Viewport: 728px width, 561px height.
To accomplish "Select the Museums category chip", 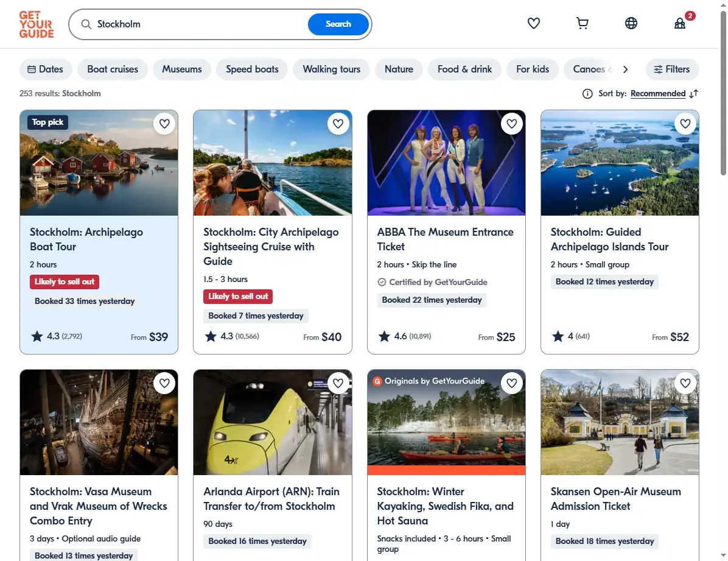I will [182, 69].
